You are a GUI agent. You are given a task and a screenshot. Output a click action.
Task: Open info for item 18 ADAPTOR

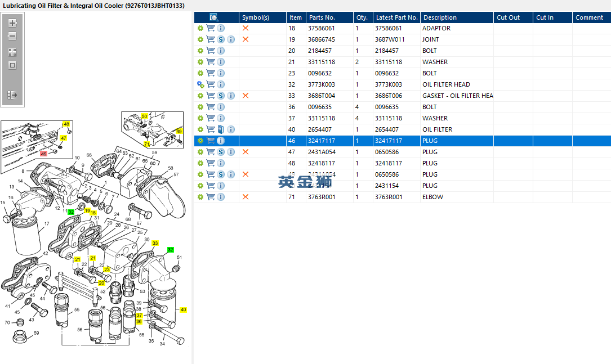(x=221, y=28)
